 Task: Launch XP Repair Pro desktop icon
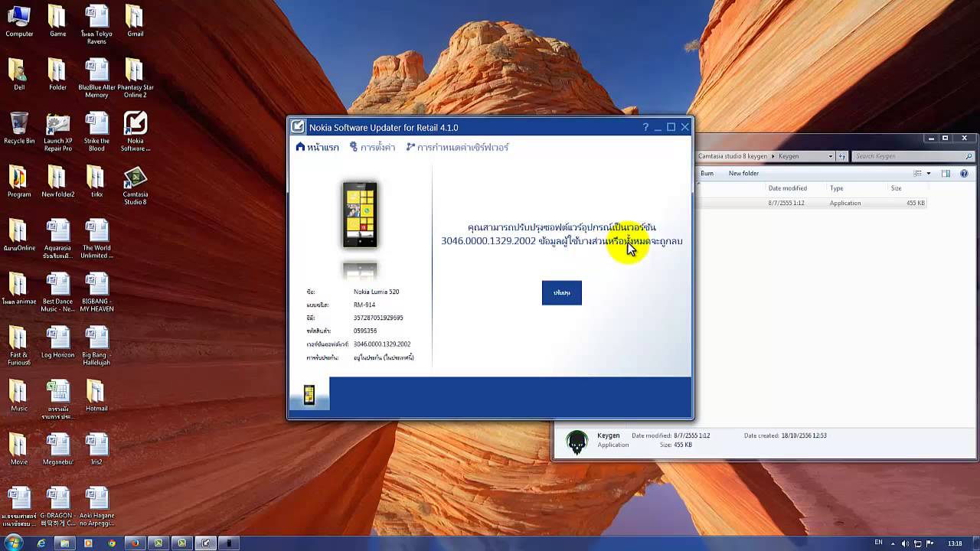[57, 132]
